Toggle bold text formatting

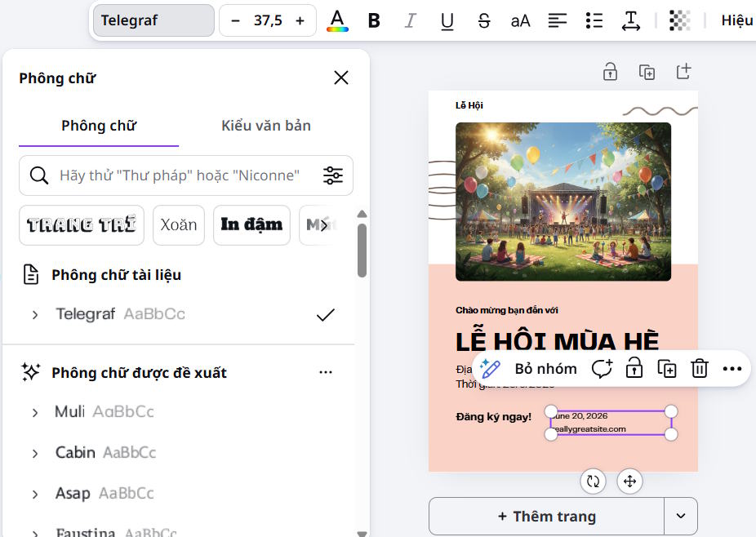pyautogui.click(x=373, y=20)
